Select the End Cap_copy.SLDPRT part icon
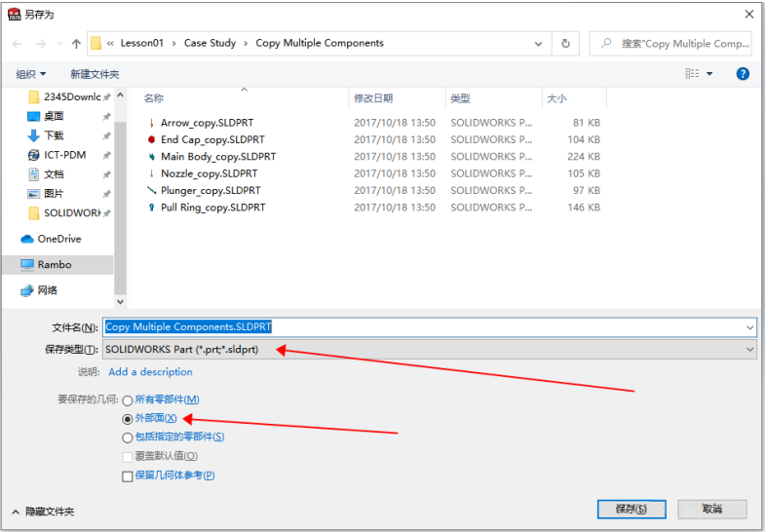 [x=151, y=140]
